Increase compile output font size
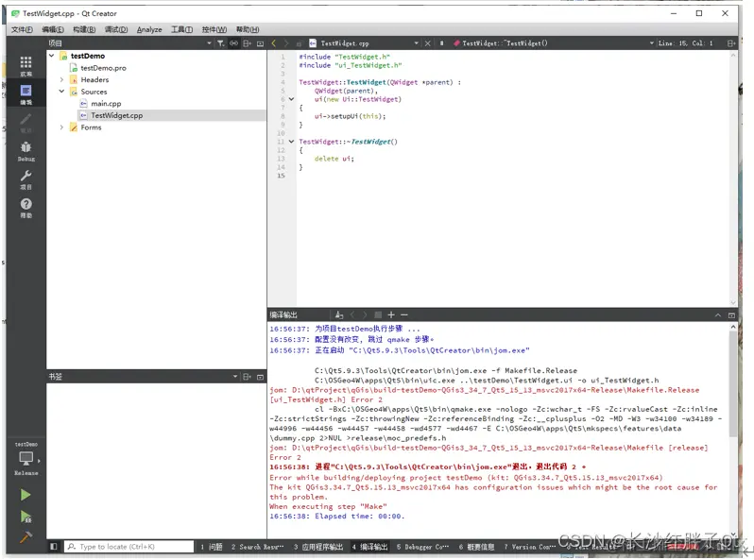 [391, 314]
